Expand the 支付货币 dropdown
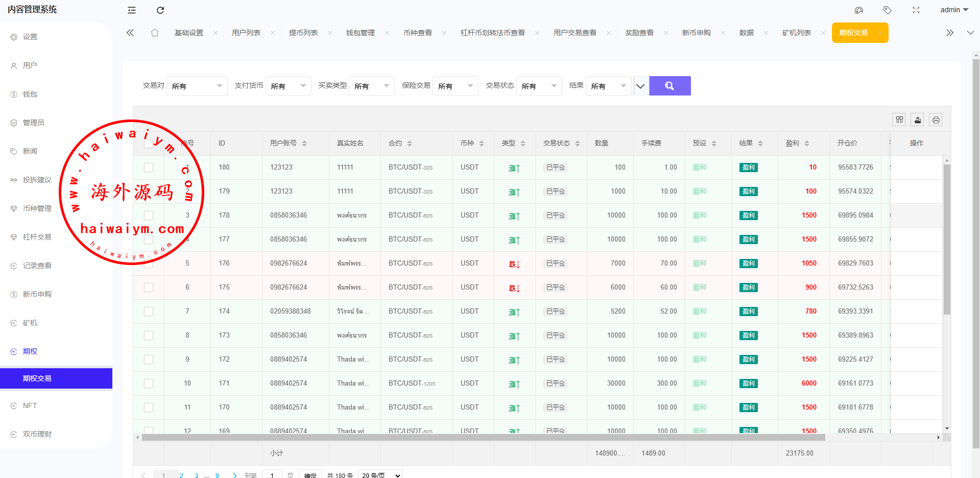Image resolution: width=980 pixels, height=478 pixels. [288, 86]
